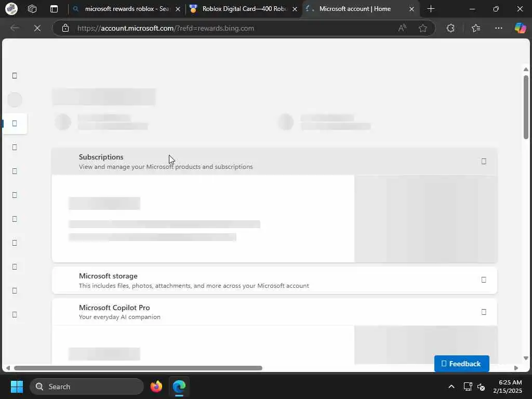
Task: Click the scroll right arrow of the page
Action: 516,368
